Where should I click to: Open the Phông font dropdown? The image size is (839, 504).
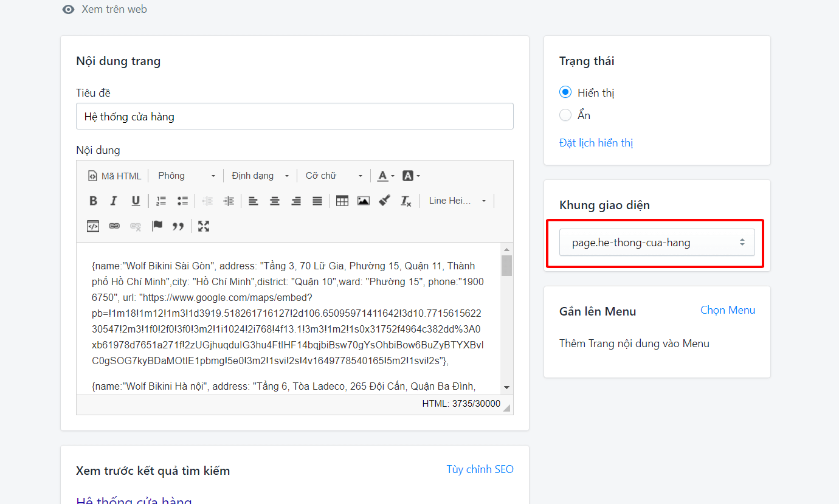point(187,176)
